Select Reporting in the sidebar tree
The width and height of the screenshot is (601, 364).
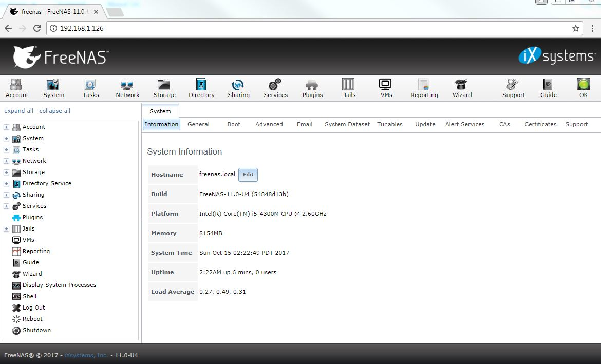pos(36,251)
